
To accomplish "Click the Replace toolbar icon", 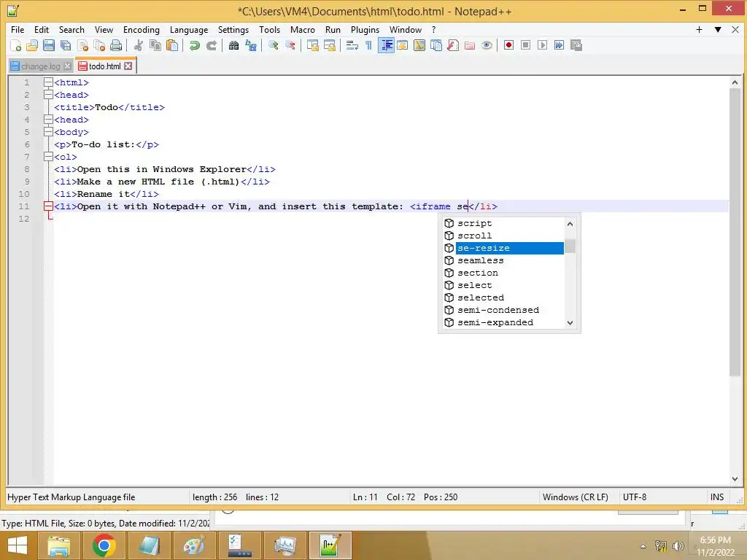I will coord(251,46).
